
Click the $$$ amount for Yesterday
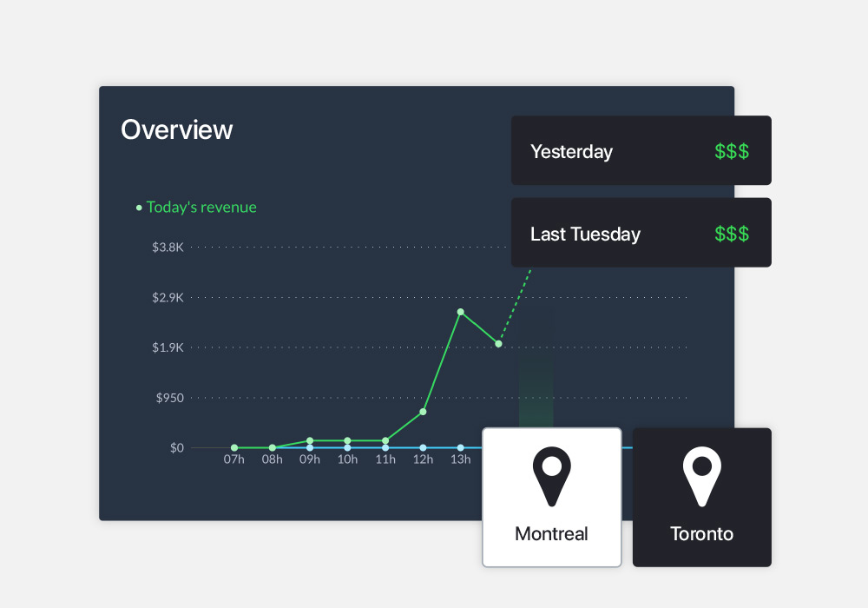coord(732,152)
